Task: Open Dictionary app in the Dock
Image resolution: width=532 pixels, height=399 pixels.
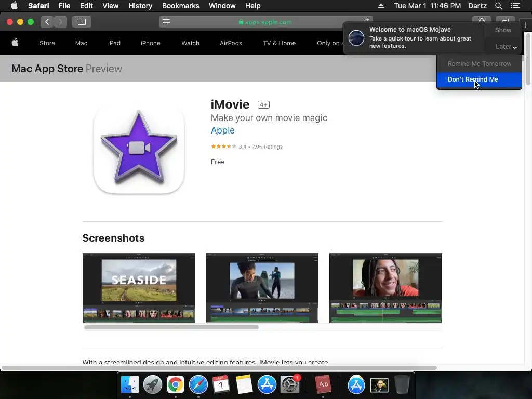Action: [x=323, y=384]
